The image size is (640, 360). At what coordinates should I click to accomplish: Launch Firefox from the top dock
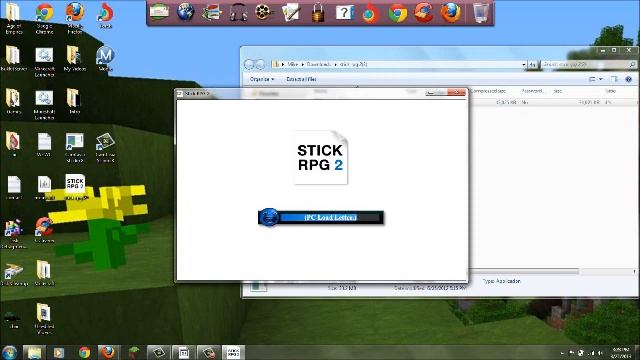pyautogui.click(x=451, y=13)
